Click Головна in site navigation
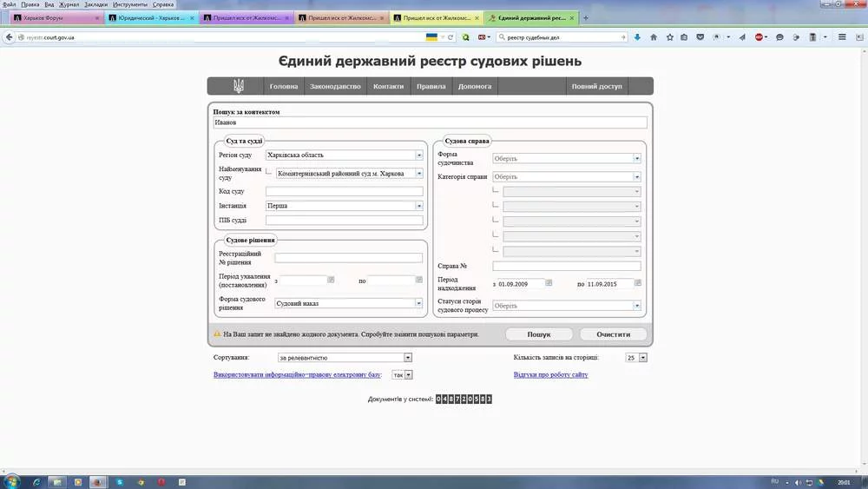The height and width of the screenshot is (489, 868). pos(284,86)
